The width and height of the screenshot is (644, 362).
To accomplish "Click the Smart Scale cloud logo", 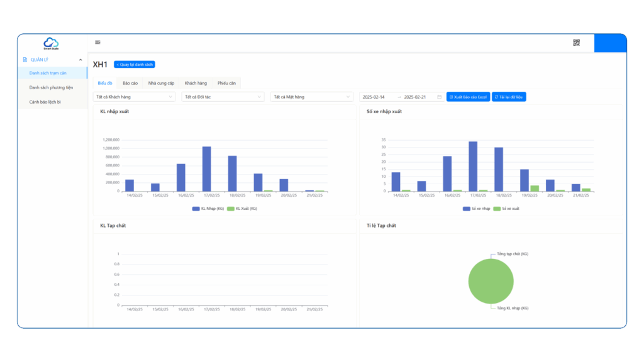I will click(x=51, y=43).
